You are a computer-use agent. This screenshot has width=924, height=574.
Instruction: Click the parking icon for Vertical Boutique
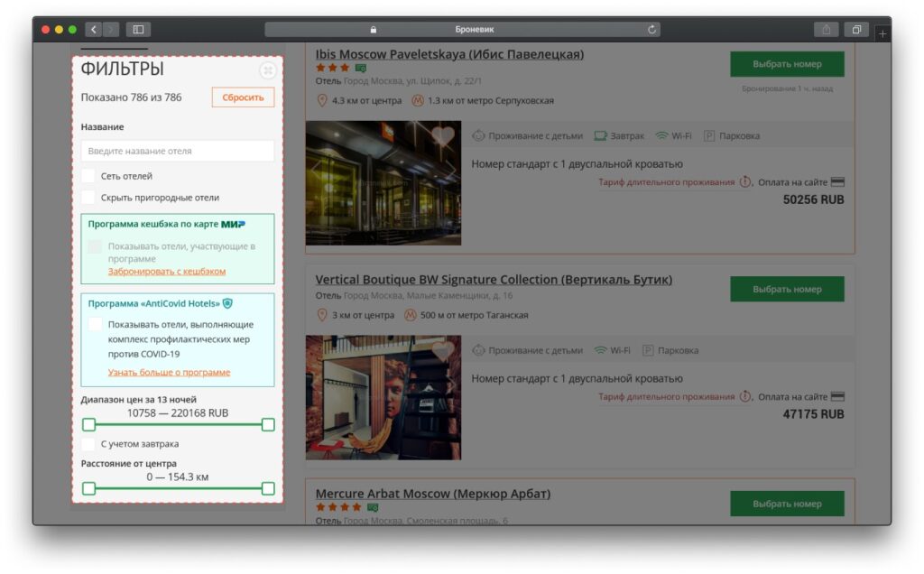tap(648, 350)
